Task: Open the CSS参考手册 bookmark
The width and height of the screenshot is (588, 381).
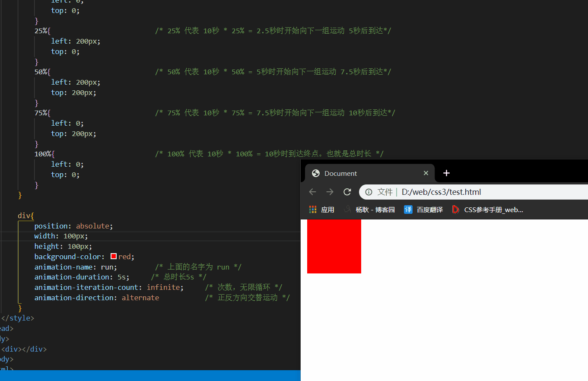Action: coord(488,210)
